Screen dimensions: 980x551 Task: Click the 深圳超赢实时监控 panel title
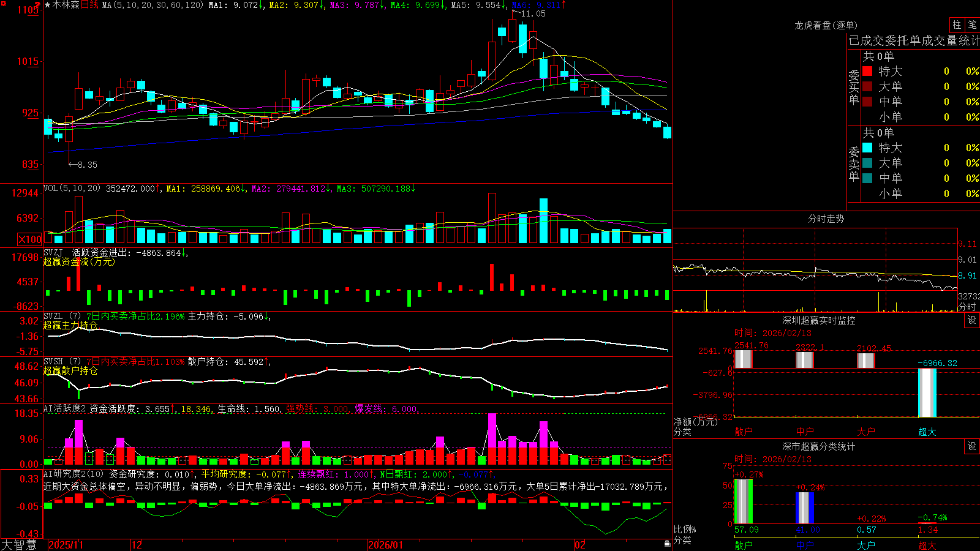pyautogui.click(x=819, y=320)
